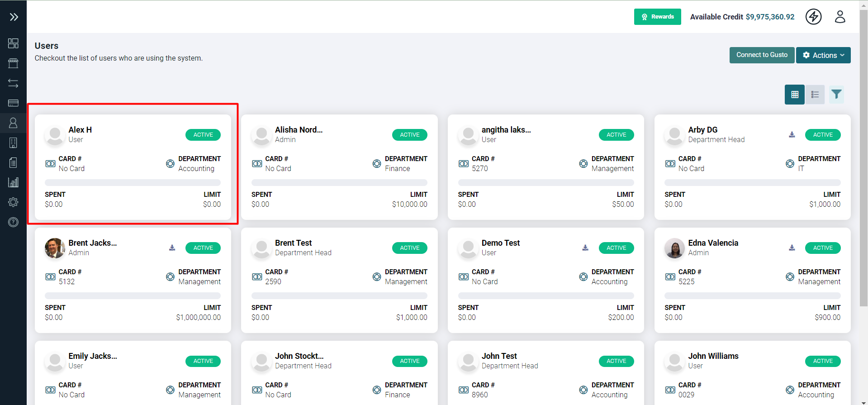
Task: Click the page vertical scrollbar
Action: [x=863, y=158]
